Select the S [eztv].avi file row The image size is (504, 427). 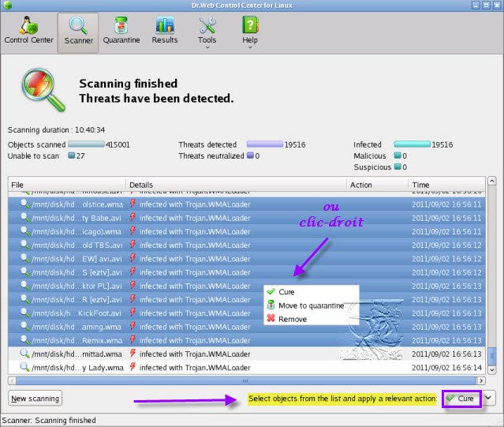[x=247, y=272]
